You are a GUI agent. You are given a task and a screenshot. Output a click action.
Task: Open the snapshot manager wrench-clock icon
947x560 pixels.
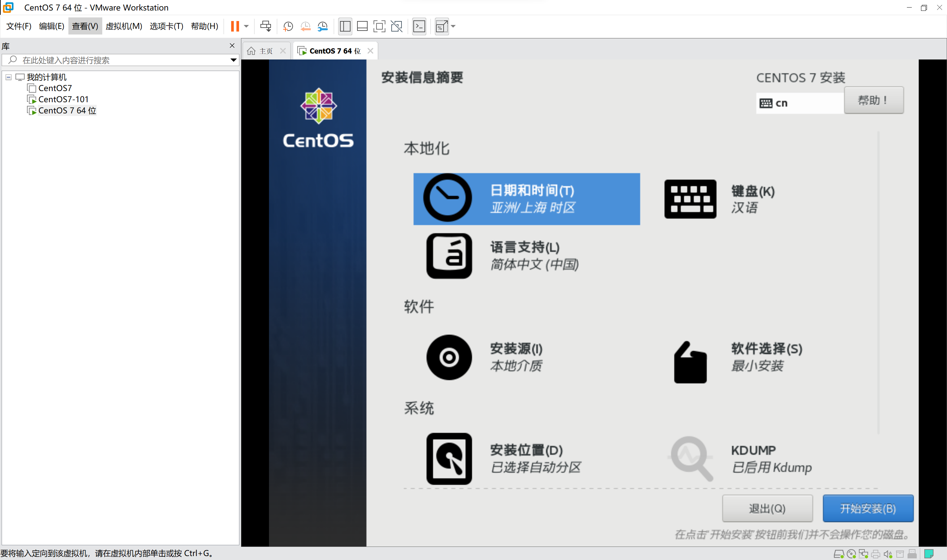pos(323,26)
